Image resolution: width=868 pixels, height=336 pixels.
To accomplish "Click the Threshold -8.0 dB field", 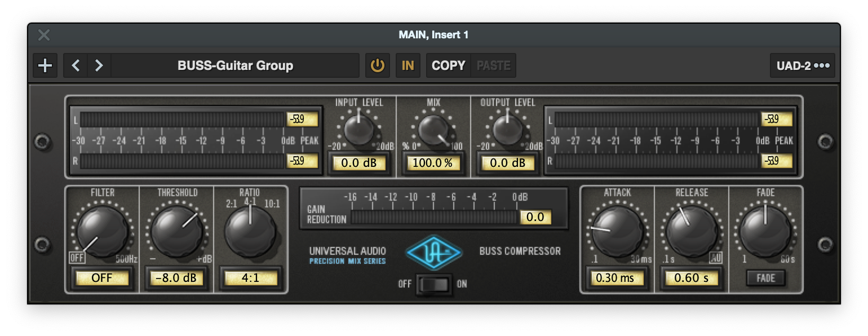I will (x=176, y=278).
